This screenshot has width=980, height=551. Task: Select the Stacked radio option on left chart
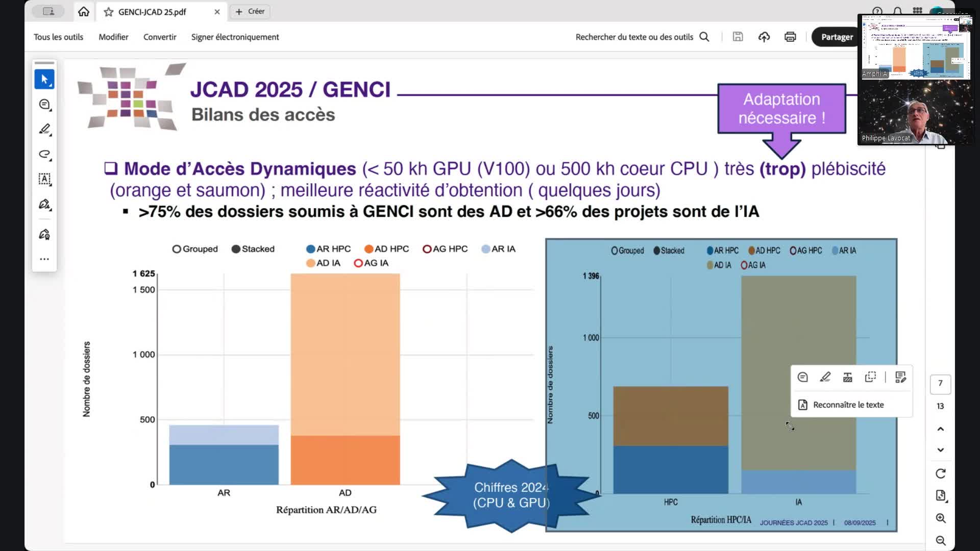[236, 249]
